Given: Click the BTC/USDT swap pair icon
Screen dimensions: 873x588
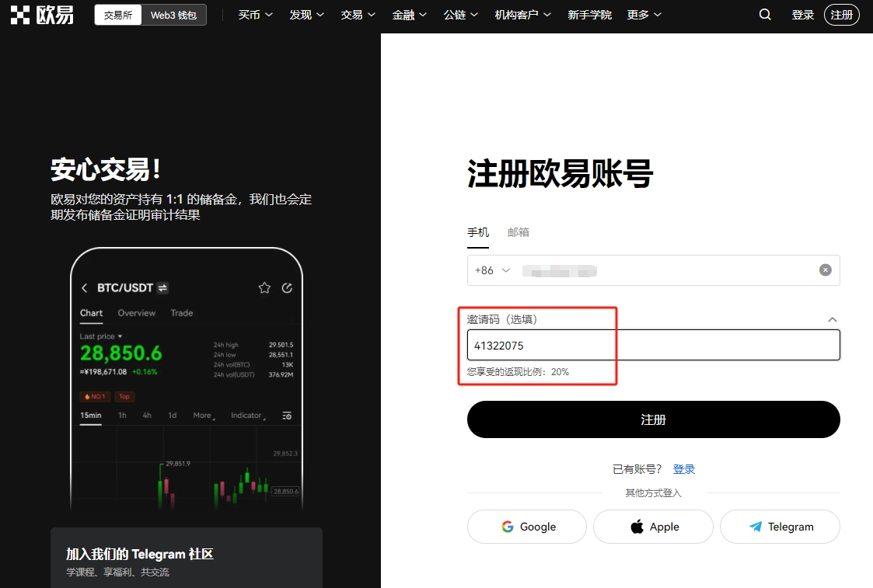Looking at the screenshot, I should click(x=162, y=287).
